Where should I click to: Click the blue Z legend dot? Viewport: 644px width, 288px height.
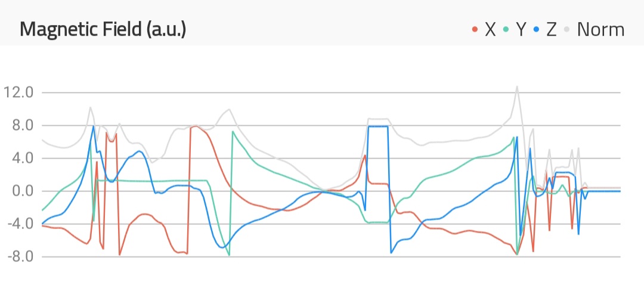(x=537, y=29)
